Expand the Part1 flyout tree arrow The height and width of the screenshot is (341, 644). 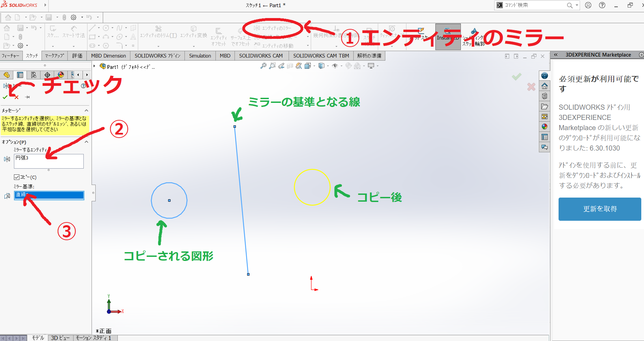pos(94,66)
